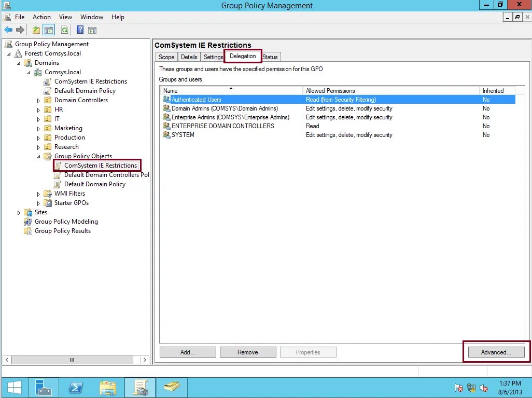Go back with the blue left arrow
Image resolution: width=532 pixels, height=398 pixels.
coord(8,30)
